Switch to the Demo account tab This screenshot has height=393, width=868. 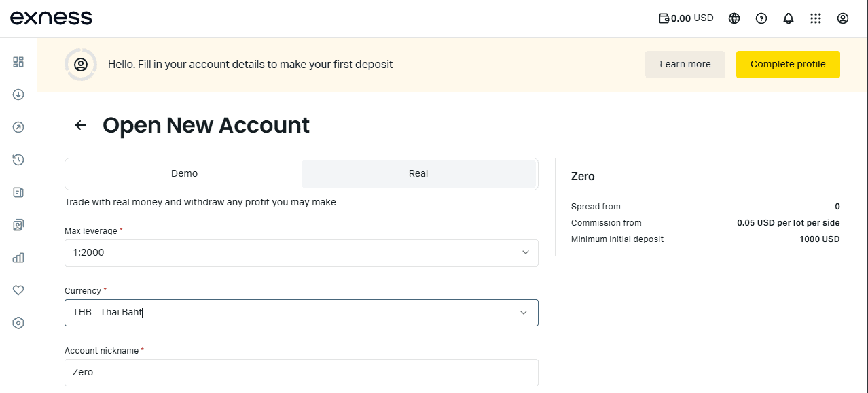click(x=184, y=174)
